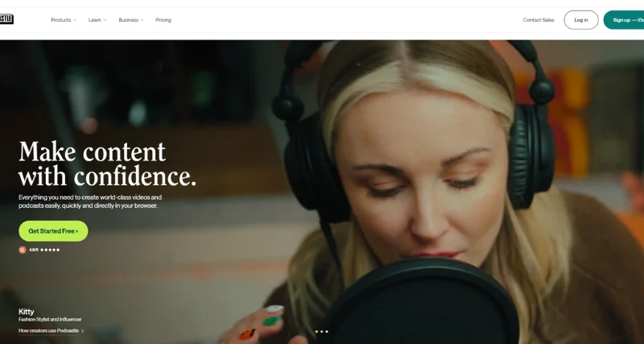
Task: Click the green Get Started Free button
Action: pos(53,231)
